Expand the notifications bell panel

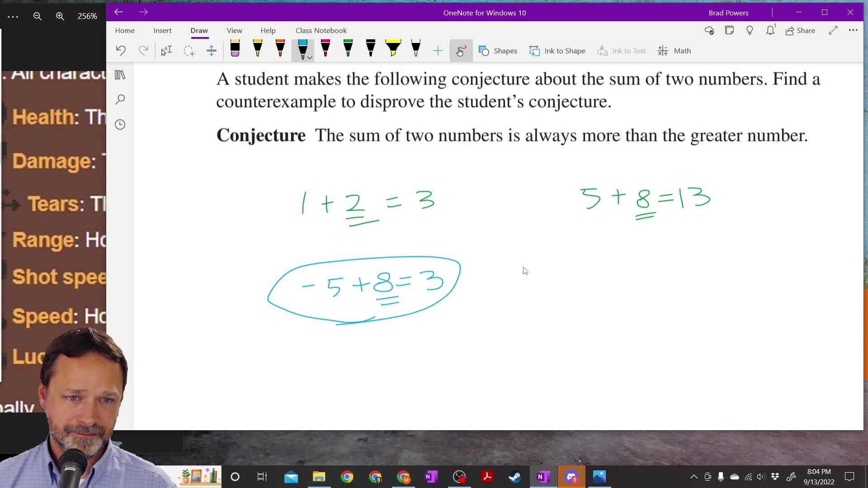tap(770, 30)
